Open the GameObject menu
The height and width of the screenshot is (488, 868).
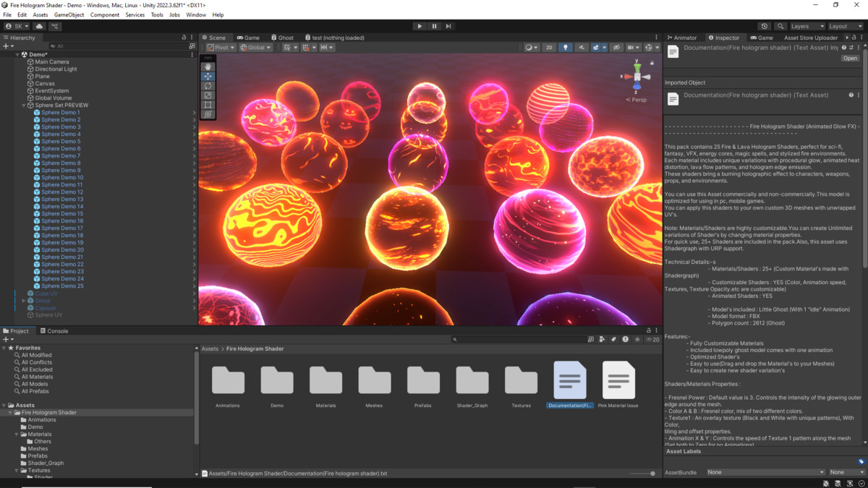coord(69,14)
